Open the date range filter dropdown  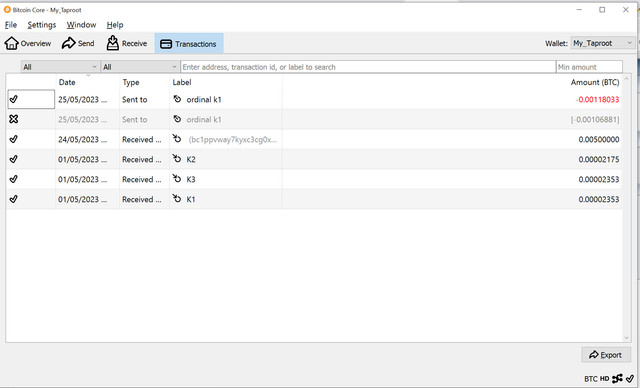point(60,67)
